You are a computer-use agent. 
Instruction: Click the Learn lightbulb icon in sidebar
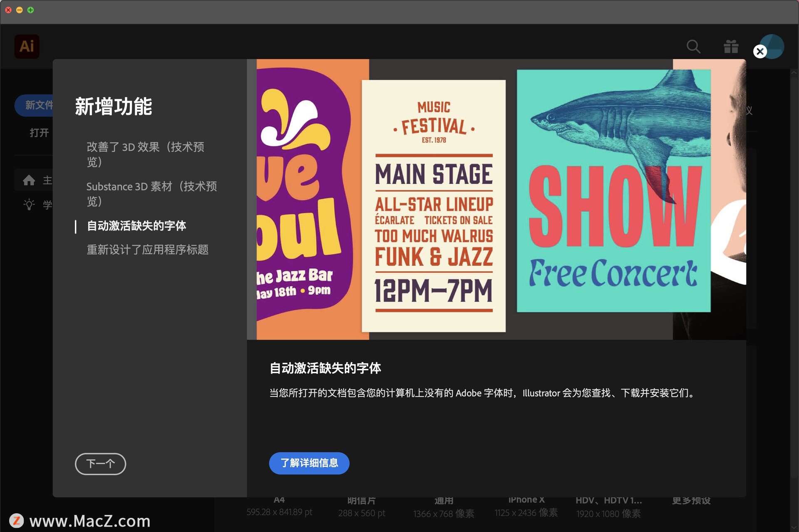click(29, 204)
